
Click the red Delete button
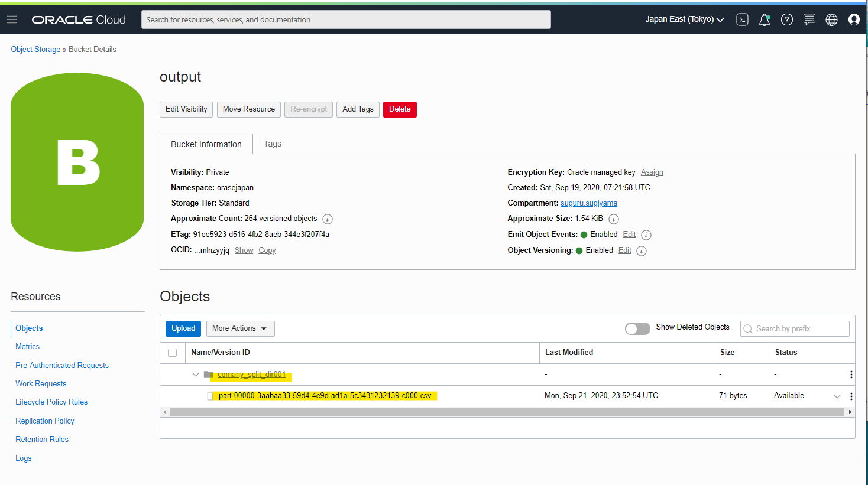click(400, 109)
